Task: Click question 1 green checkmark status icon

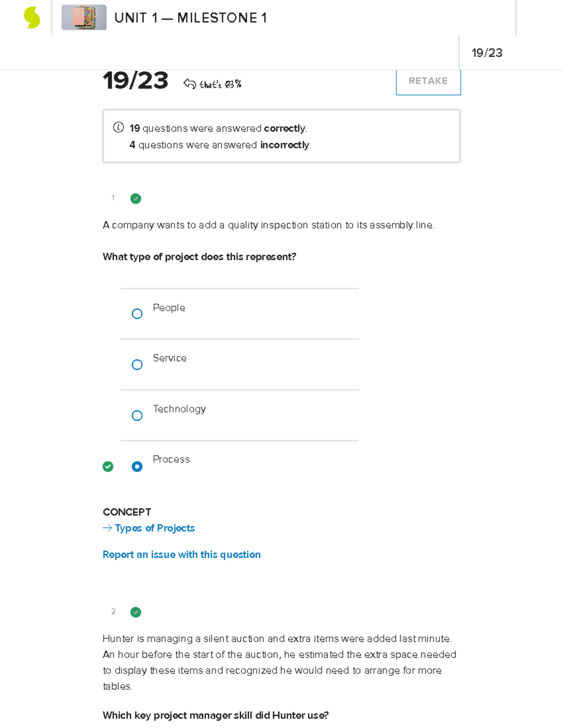Action: 136,198
